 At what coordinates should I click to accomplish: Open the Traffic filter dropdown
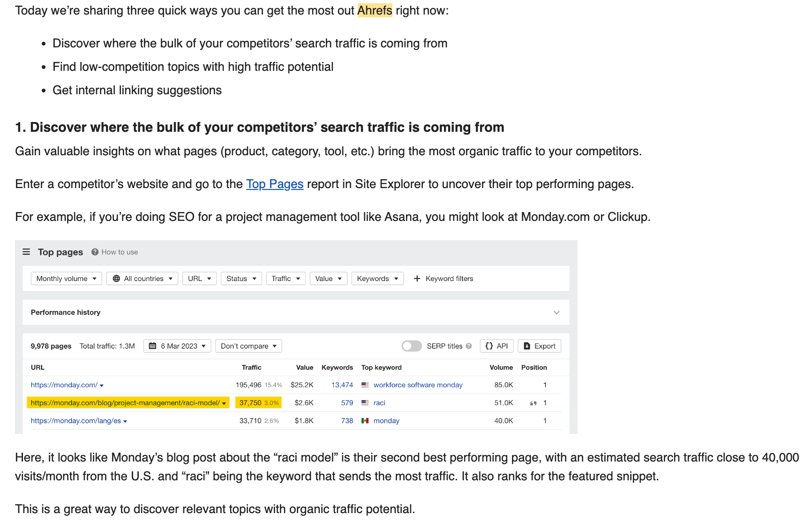click(286, 279)
